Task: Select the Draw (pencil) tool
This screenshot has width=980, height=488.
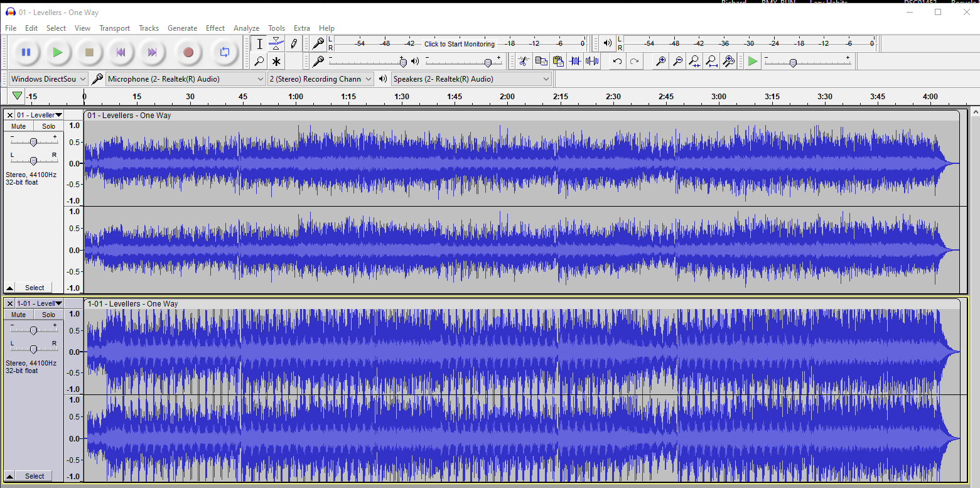Action: pos(293,44)
